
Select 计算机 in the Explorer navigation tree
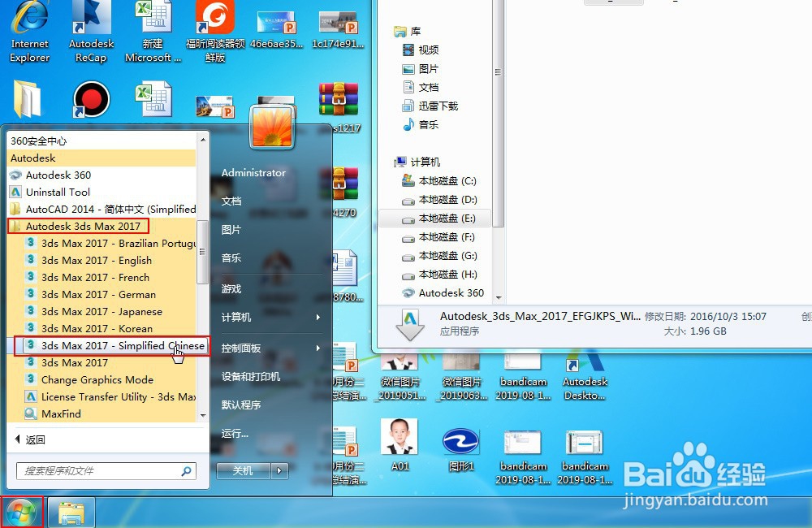pyautogui.click(x=417, y=162)
